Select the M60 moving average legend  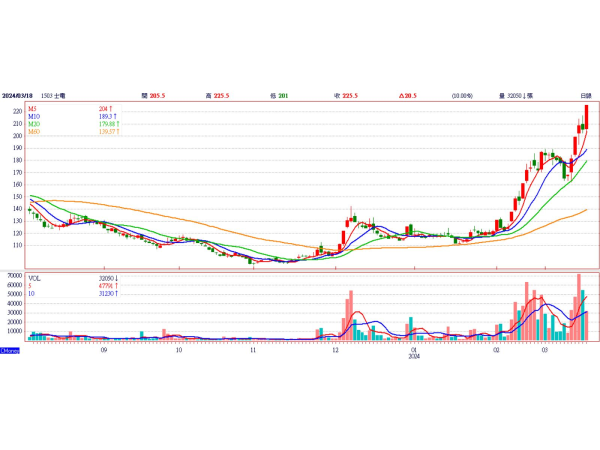point(37,131)
